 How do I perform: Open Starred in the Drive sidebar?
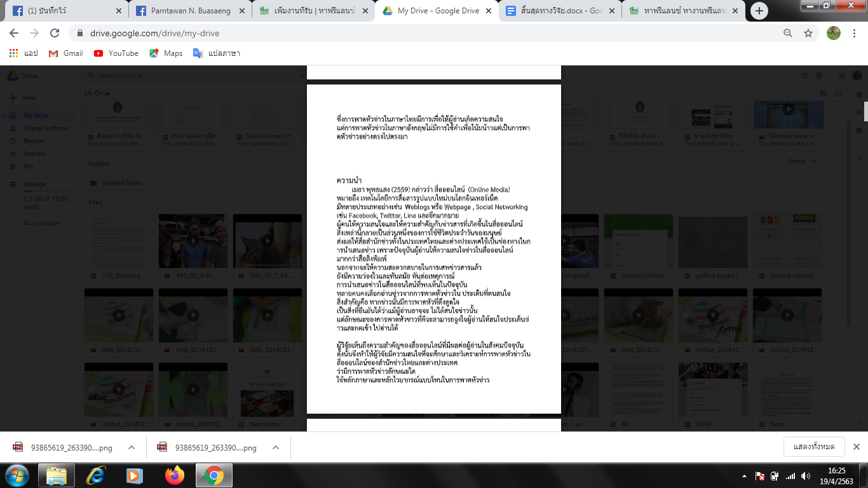tap(34, 154)
